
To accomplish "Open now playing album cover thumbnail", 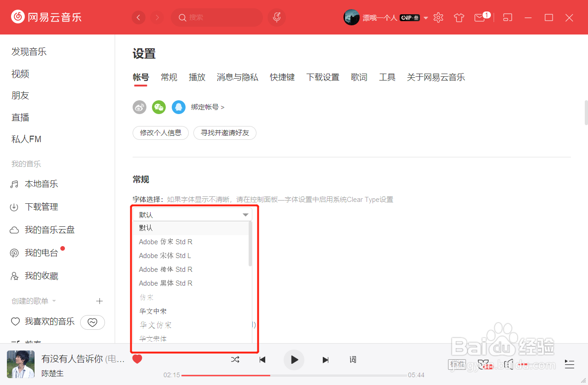I will tap(20, 364).
